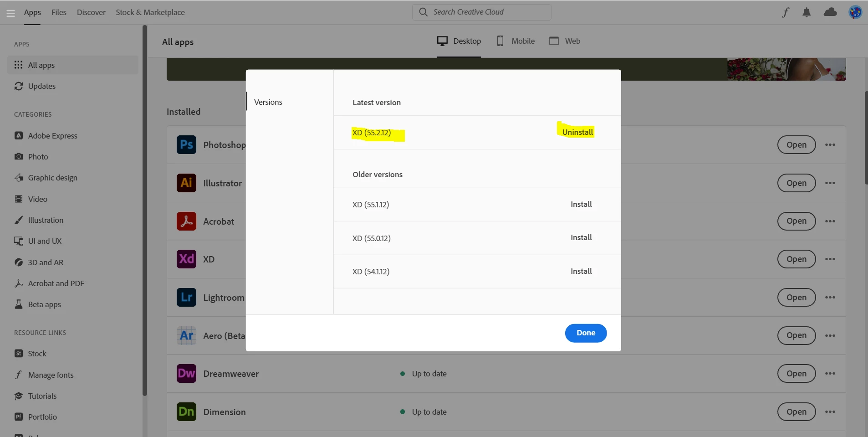Open Illustrator with its Open button
This screenshot has width=868, height=437.
(x=796, y=183)
